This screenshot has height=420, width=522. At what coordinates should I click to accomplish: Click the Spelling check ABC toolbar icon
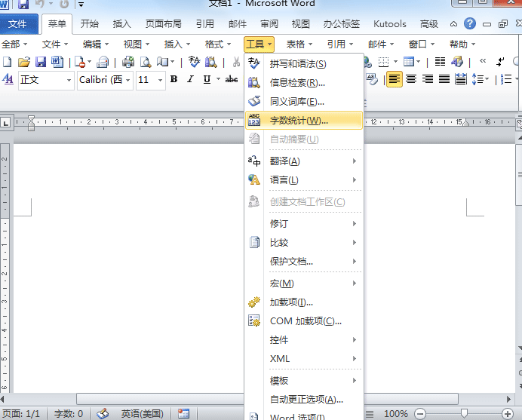click(194, 62)
